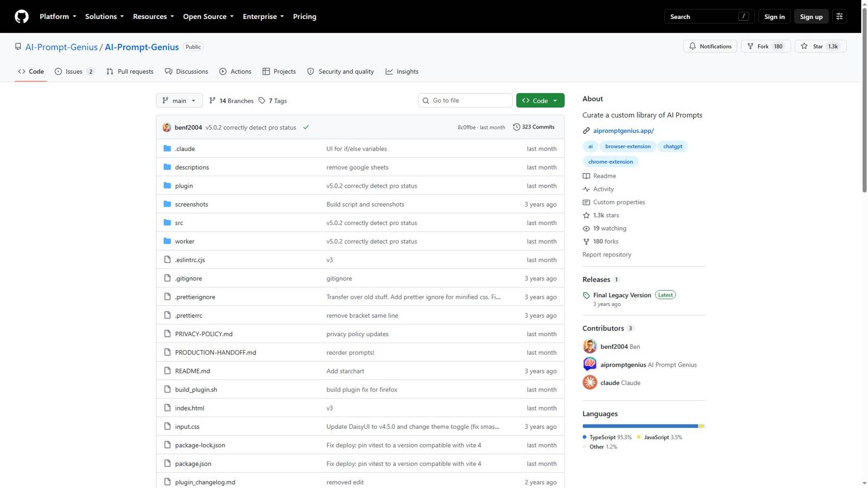Expand the Platform menu
This screenshot has width=868, height=488.
tap(58, 16)
